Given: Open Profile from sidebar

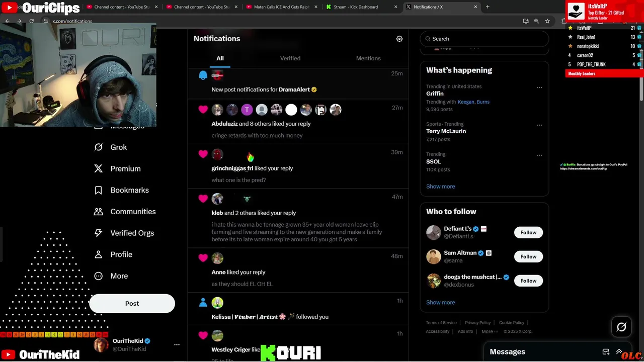Looking at the screenshot, I should (x=113, y=254).
